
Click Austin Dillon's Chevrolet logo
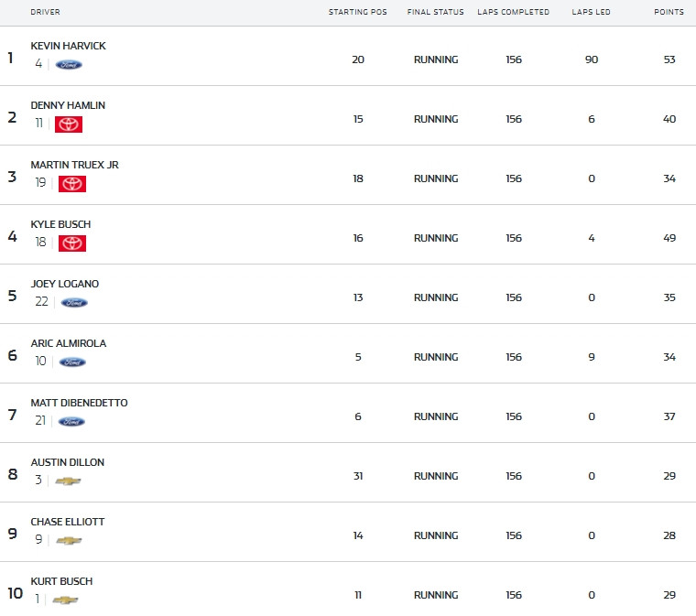click(x=68, y=481)
